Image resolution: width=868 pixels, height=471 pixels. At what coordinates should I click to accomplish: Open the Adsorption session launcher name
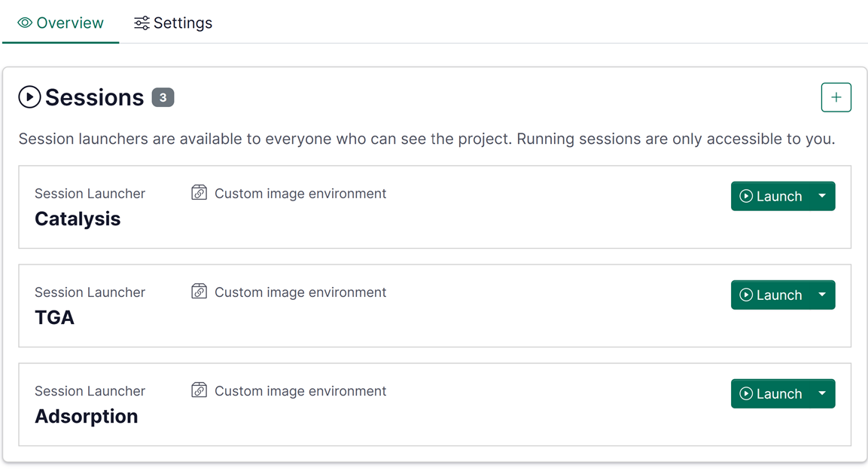[86, 417]
